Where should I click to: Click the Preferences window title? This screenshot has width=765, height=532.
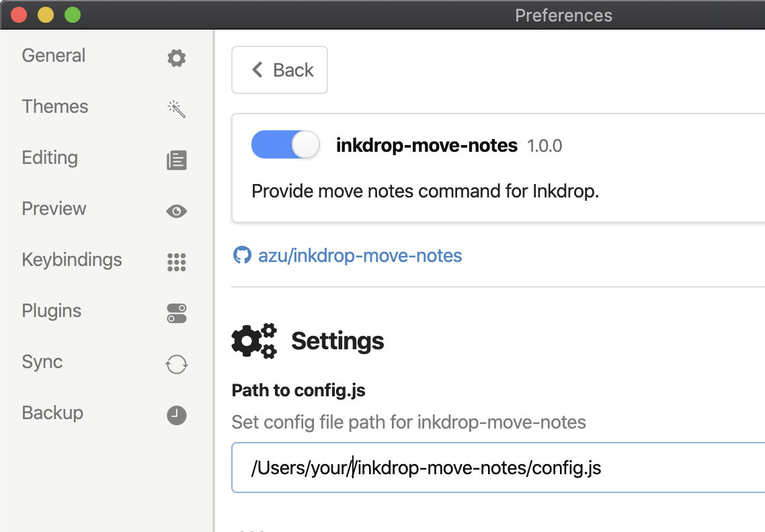tap(563, 15)
